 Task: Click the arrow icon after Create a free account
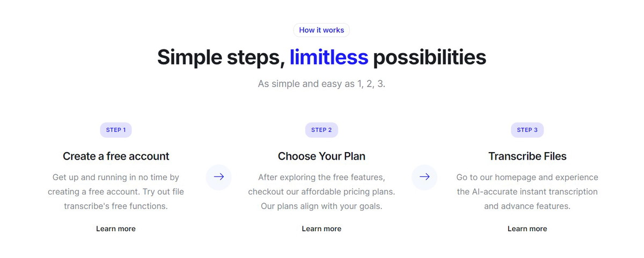pyautogui.click(x=218, y=177)
